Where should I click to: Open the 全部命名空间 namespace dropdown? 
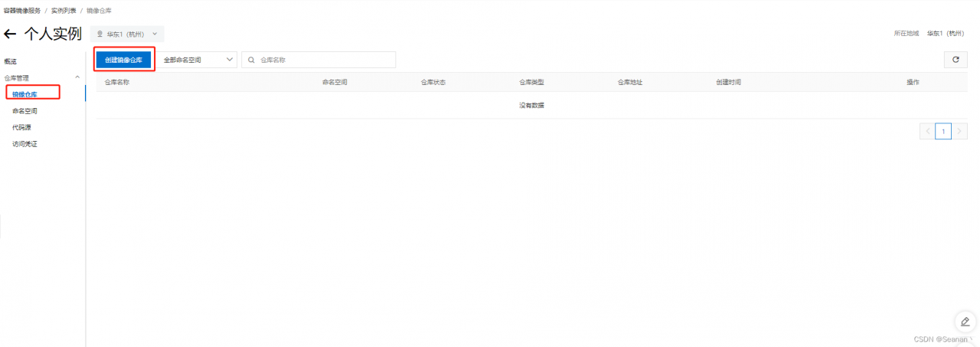click(198, 60)
